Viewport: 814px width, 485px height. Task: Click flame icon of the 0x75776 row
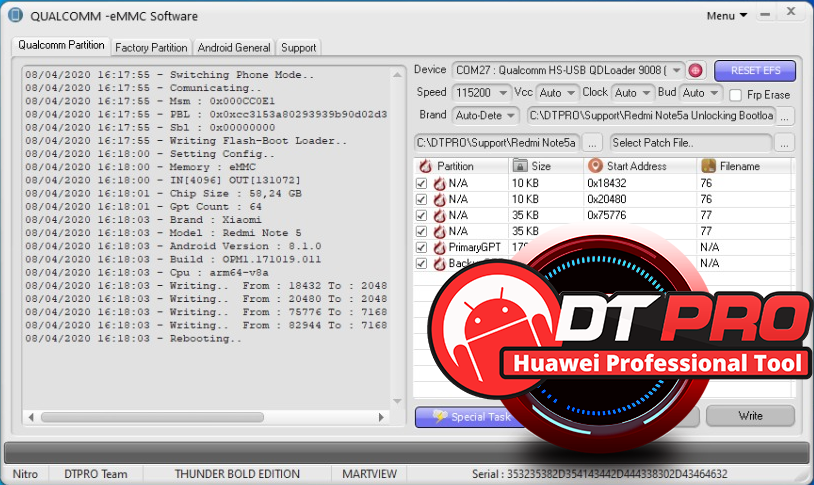coord(440,215)
